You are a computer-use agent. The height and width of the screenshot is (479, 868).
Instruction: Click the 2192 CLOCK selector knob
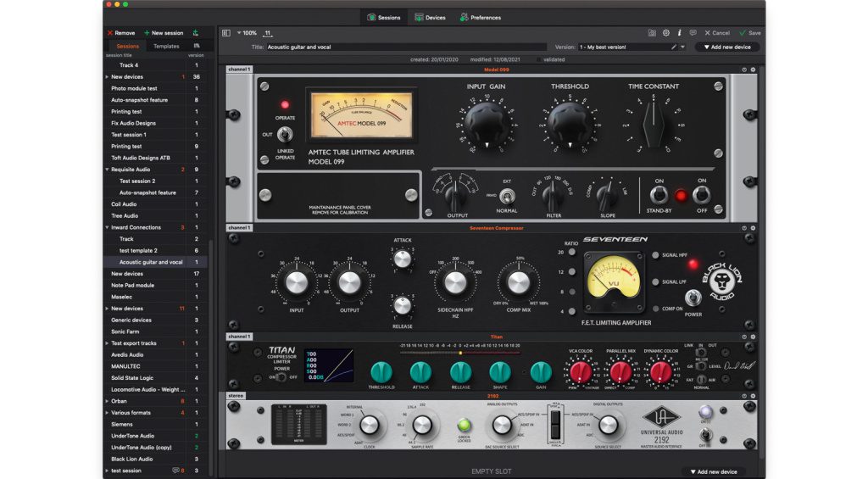pyautogui.click(x=370, y=426)
